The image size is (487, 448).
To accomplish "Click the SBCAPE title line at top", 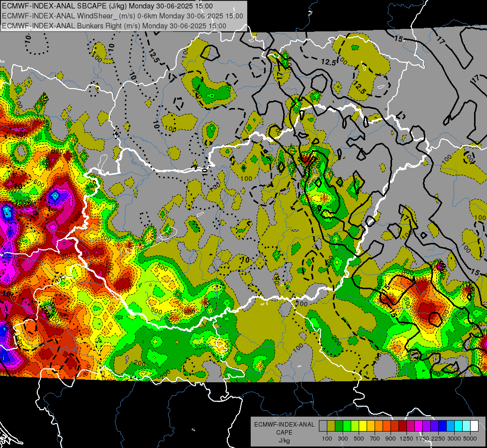I will (x=107, y=6).
